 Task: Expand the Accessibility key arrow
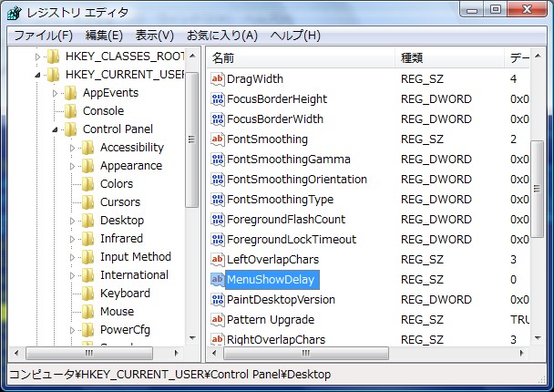(74, 148)
